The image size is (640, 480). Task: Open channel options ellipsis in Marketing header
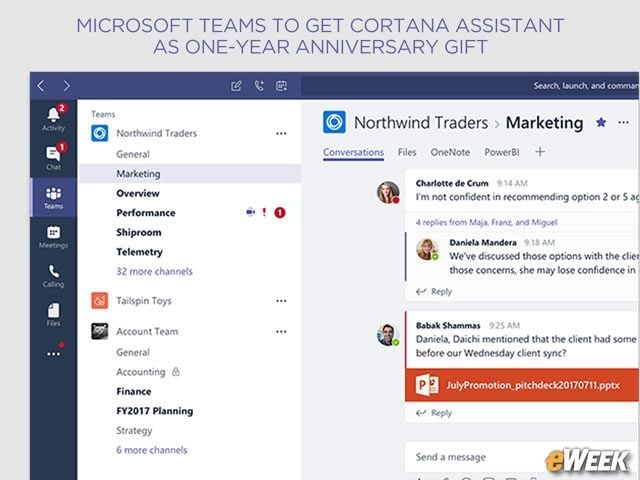(x=623, y=122)
